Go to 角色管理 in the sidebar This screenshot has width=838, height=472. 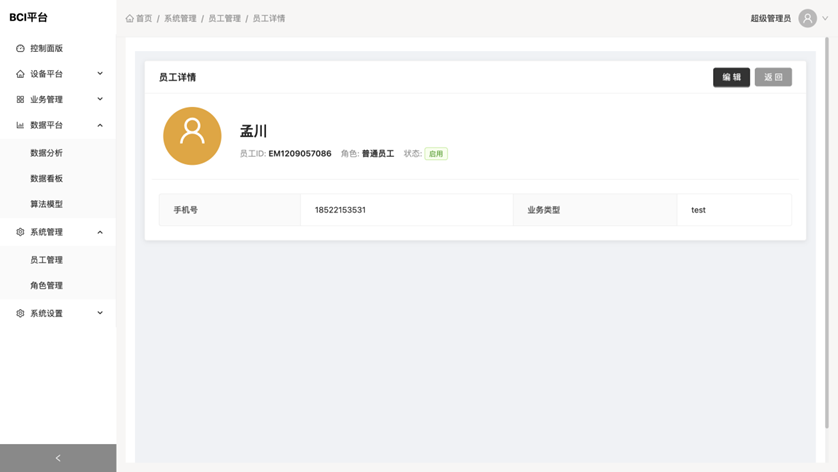[x=46, y=286]
